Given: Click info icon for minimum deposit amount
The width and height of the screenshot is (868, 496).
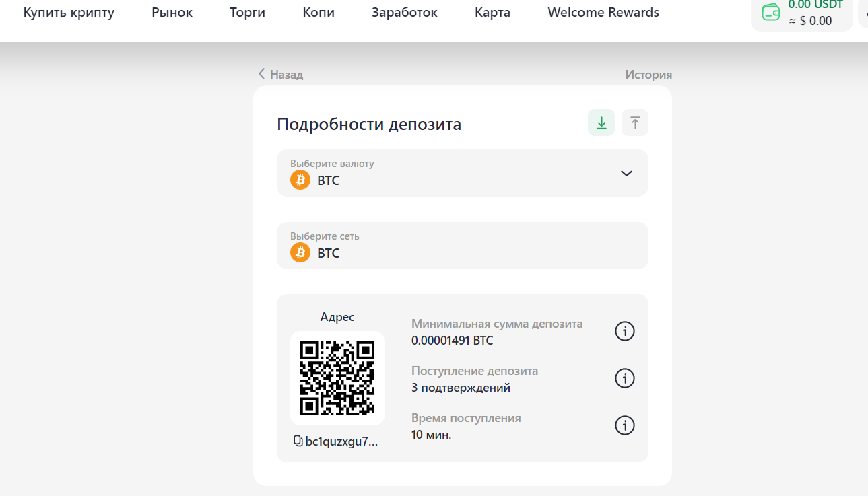Looking at the screenshot, I should (x=625, y=331).
